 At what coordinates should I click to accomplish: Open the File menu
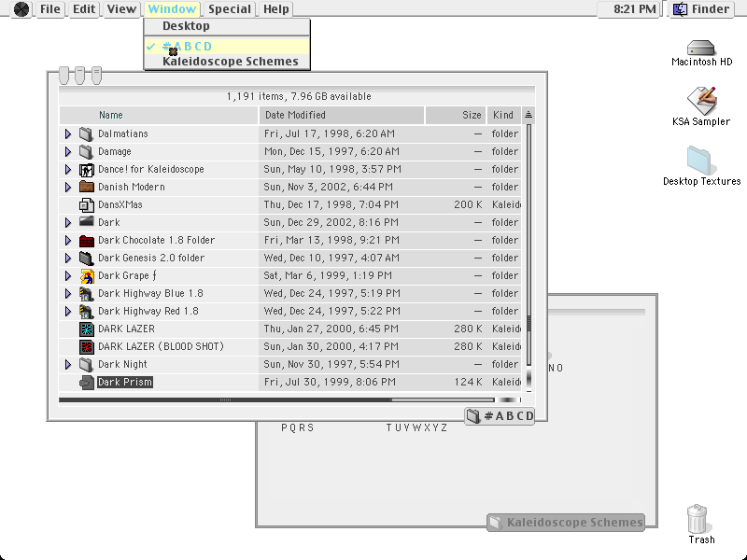[50, 9]
